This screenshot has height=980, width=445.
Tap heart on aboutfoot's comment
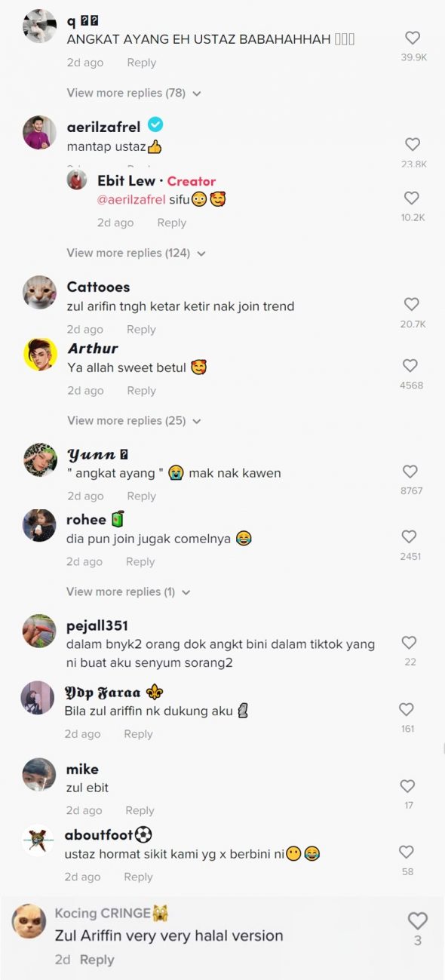coord(407,852)
